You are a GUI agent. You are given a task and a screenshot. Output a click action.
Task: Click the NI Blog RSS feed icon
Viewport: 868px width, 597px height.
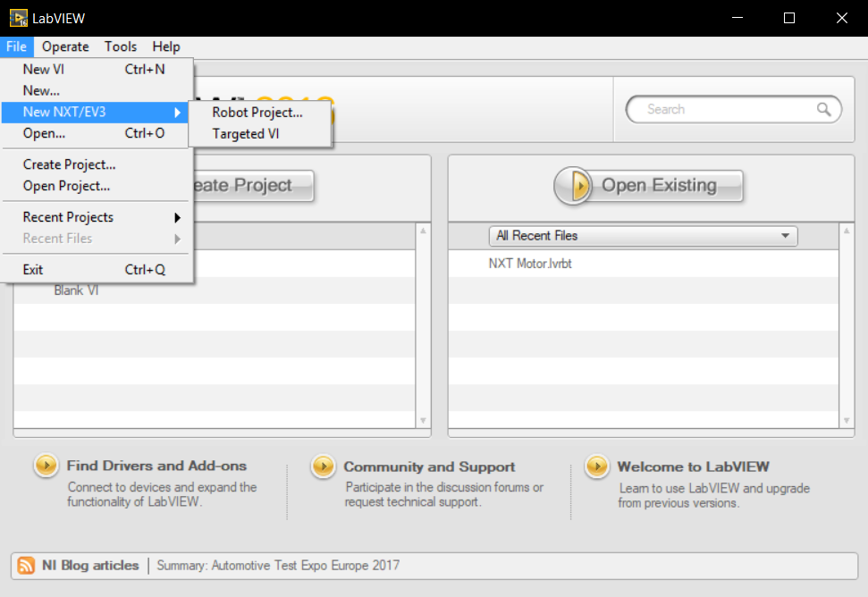pyautogui.click(x=26, y=566)
